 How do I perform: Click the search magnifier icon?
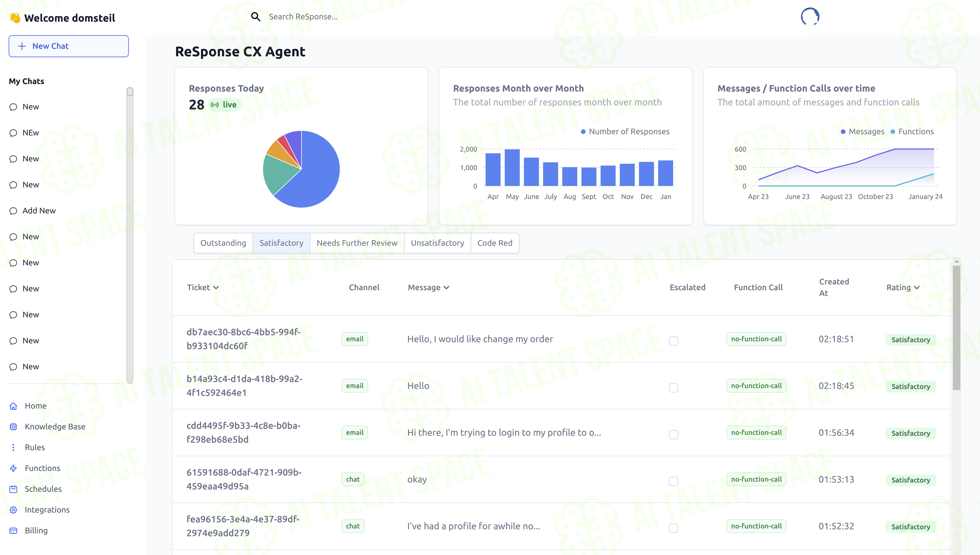pyautogui.click(x=256, y=16)
